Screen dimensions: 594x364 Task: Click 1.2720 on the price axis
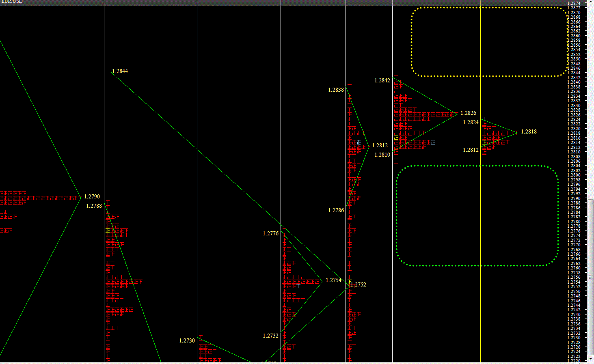point(574,361)
